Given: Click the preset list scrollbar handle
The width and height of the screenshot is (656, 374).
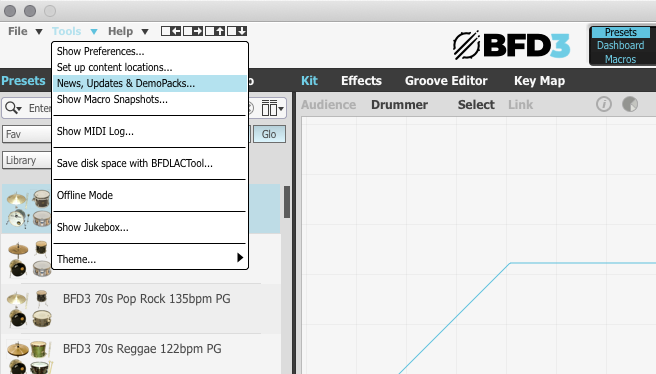Looking at the screenshot, I should (287, 202).
